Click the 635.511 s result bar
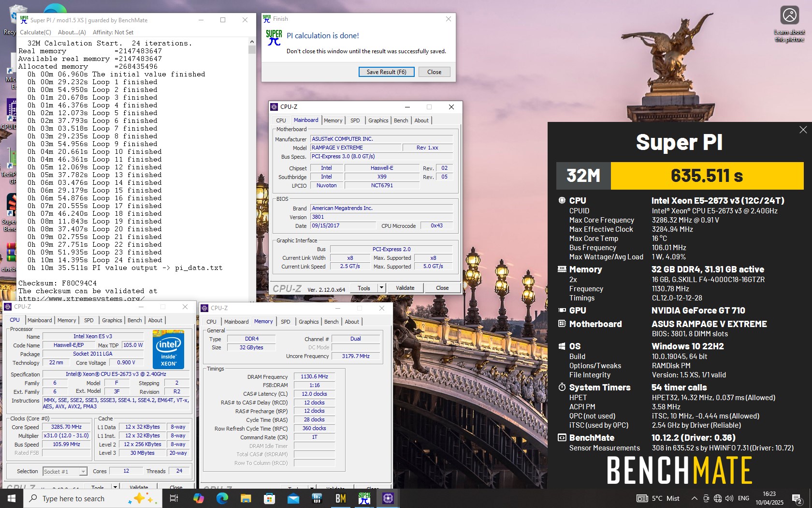Screen dimensions: 812x508 click(707, 176)
